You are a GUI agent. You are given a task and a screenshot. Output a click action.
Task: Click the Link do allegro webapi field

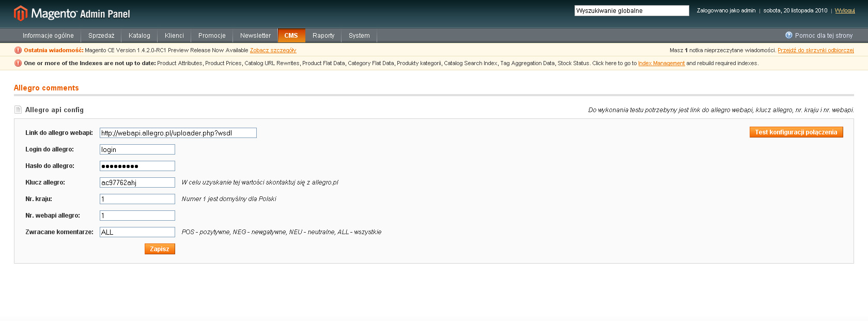coord(178,133)
